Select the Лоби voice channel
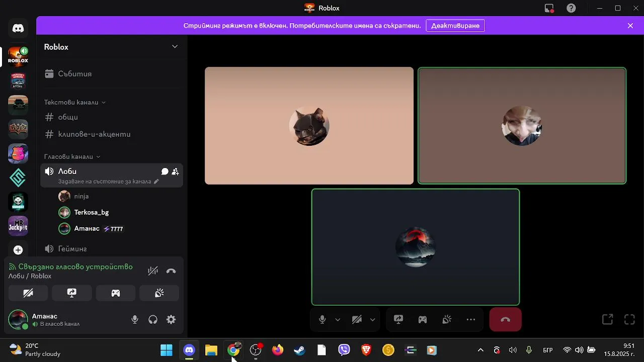644x362 pixels. pyautogui.click(x=112, y=175)
